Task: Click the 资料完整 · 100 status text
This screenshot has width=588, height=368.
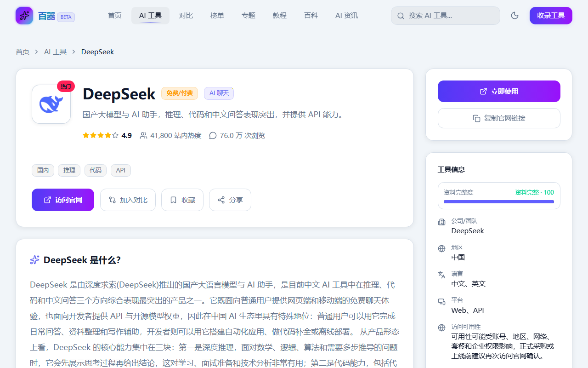Action: (x=534, y=192)
